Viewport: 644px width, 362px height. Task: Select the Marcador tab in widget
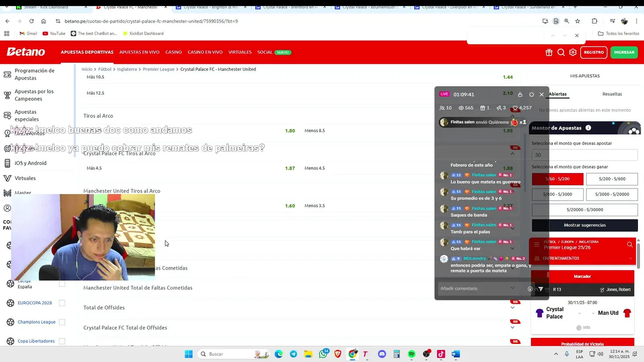coord(583,277)
